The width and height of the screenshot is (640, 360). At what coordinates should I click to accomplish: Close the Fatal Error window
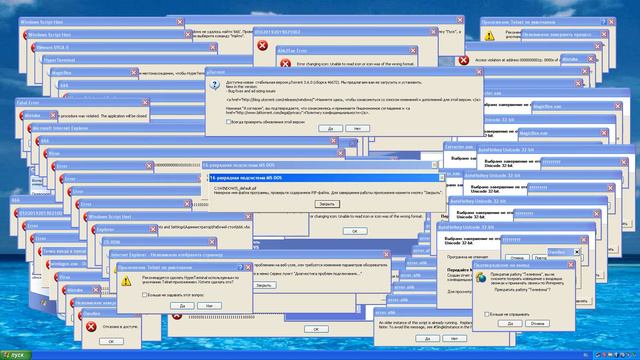coord(145,102)
